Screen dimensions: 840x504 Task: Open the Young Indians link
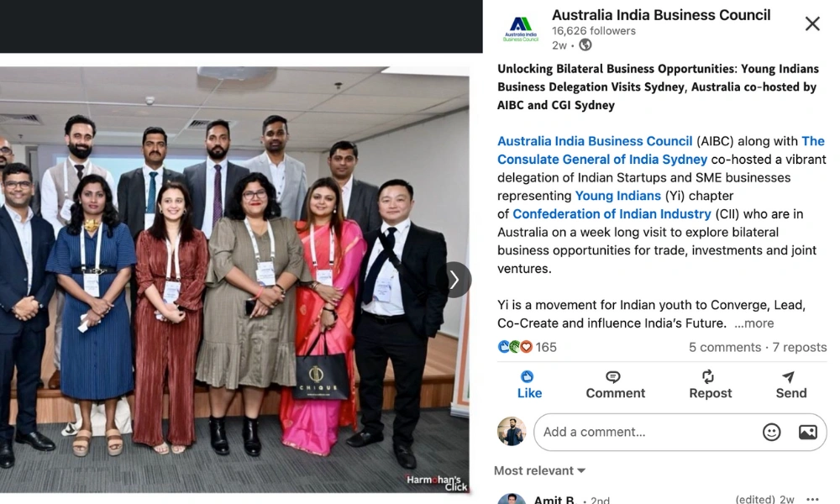click(x=617, y=196)
